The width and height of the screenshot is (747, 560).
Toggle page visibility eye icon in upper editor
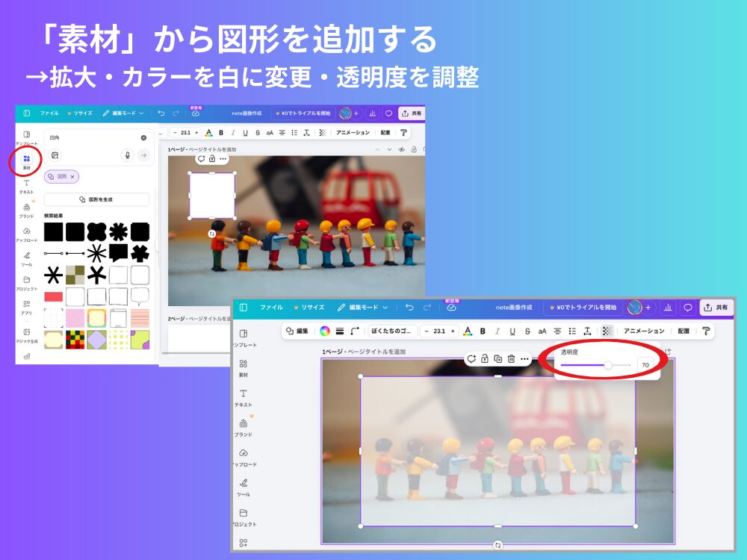(x=401, y=149)
